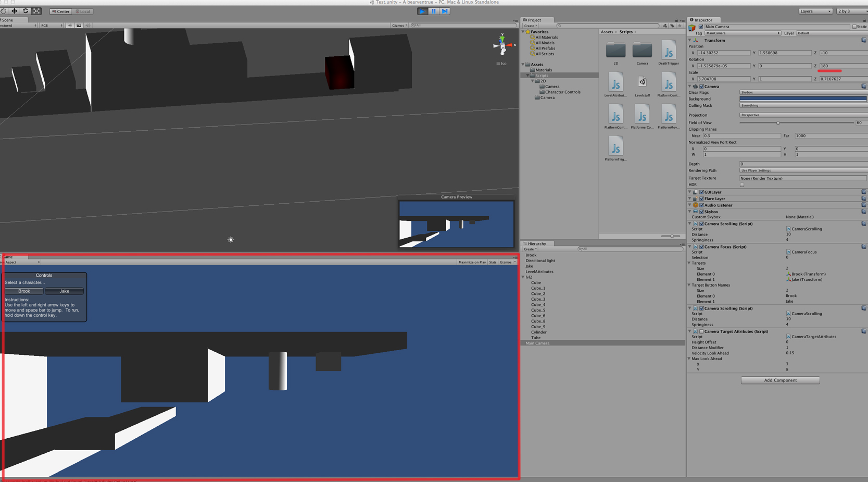Open the 2 by 3 layout dropdown

point(852,11)
